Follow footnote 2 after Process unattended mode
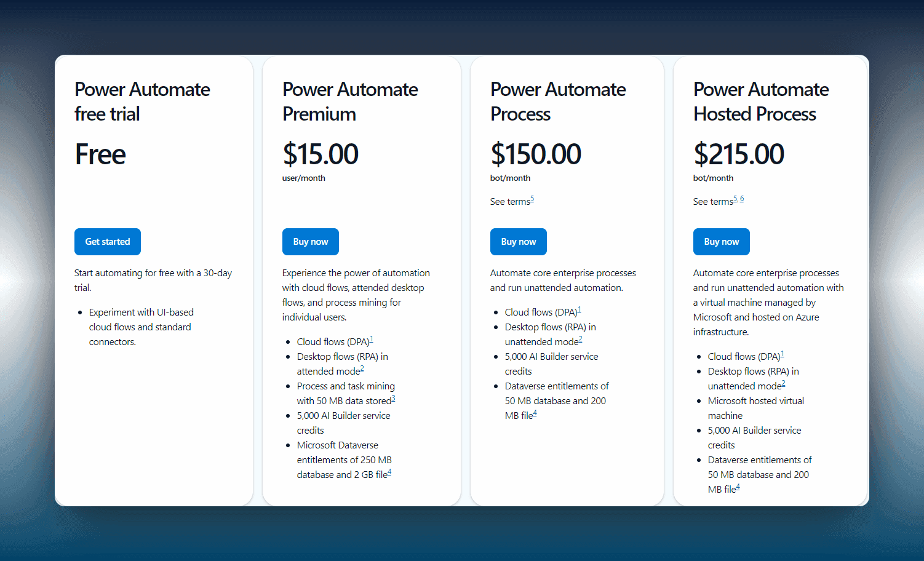The height and width of the screenshot is (561, 924). coord(581,340)
